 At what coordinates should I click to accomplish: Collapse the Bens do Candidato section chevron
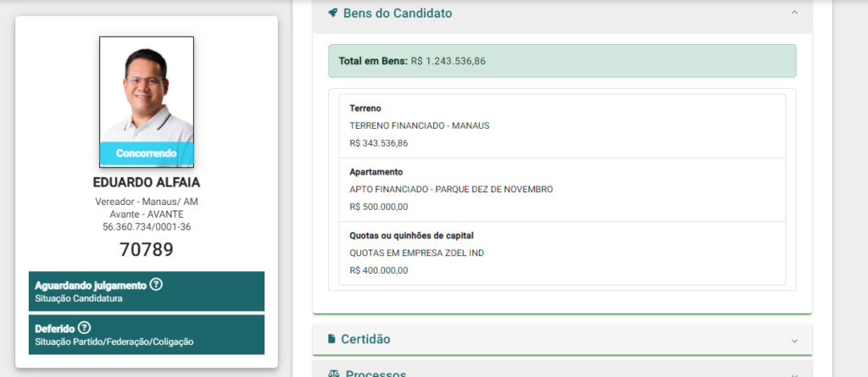[794, 12]
